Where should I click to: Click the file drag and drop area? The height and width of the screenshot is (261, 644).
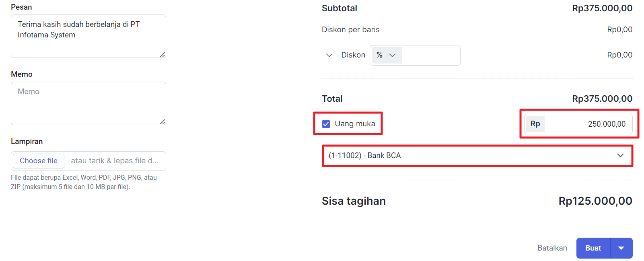[x=115, y=161]
